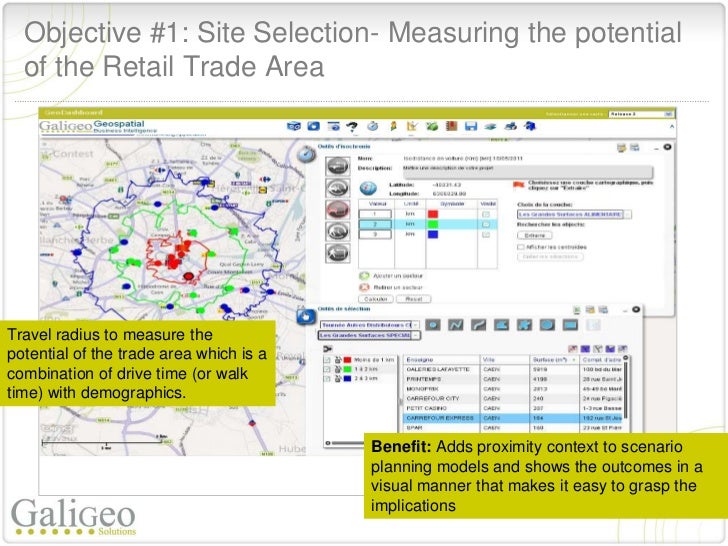Image resolution: width=728 pixels, height=546 pixels.
Task: Click green spreadsheet export icon in selection panel
Action: 577,310
